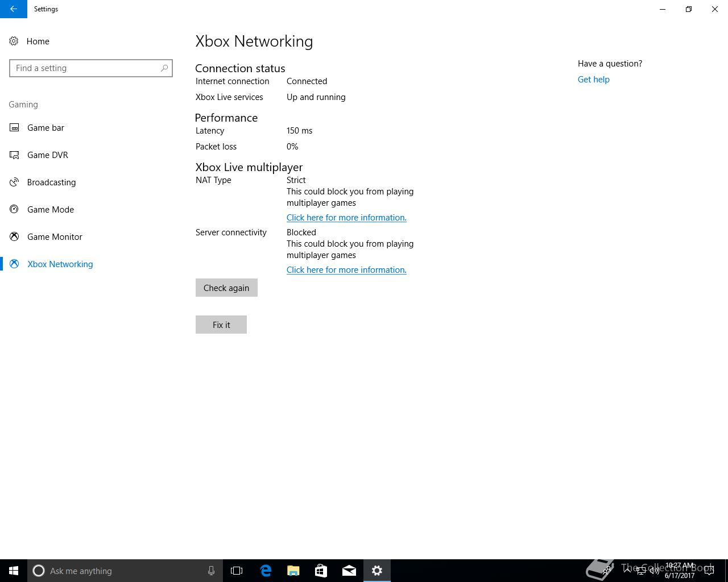Open the volume speaker tray icon
This screenshot has width=728, height=582.
(654, 571)
